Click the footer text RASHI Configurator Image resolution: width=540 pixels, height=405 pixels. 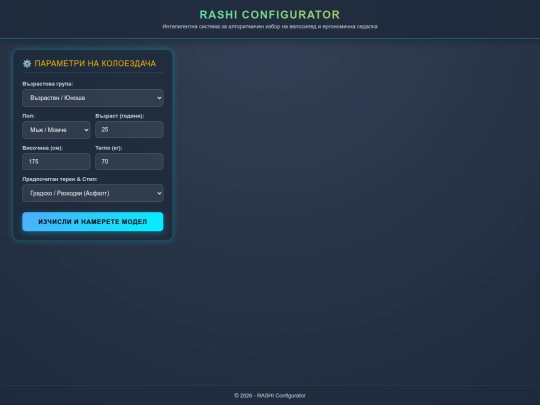(270, 395)
